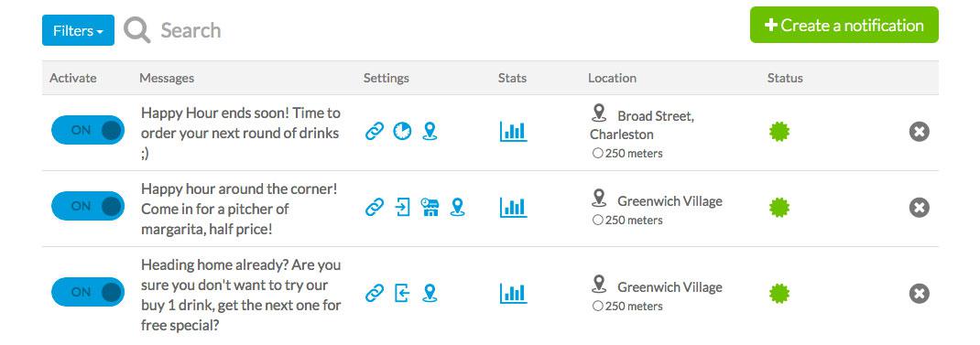Open stats chart for Broad Street notification
The image size is (980, 345).
tap(513, 131)
